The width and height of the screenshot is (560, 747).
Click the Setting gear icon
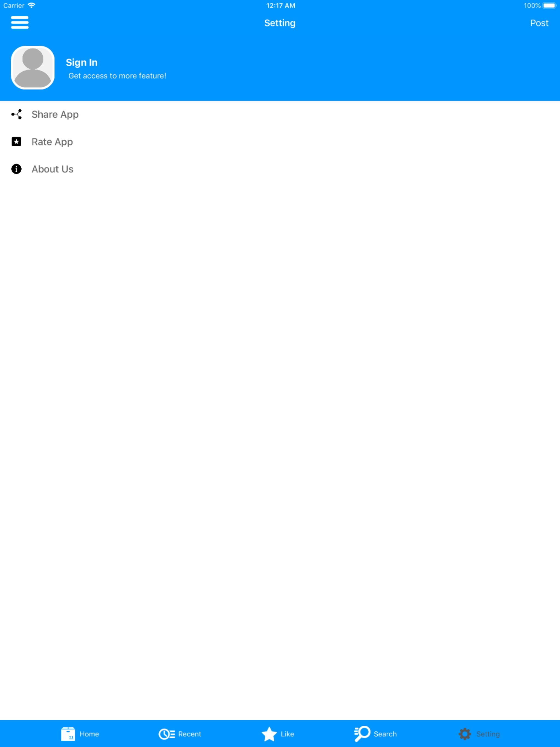pos(465,734)
